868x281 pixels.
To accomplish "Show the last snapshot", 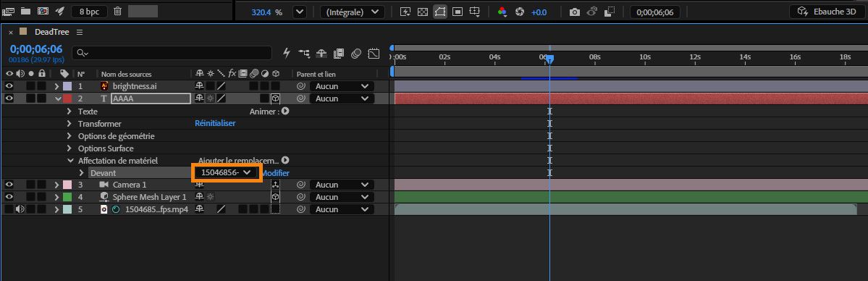I will point(591,12).
